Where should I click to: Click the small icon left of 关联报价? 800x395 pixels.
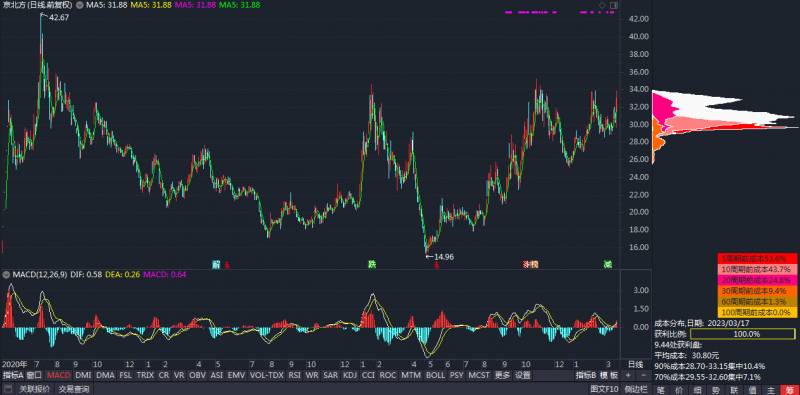[7, 389]
